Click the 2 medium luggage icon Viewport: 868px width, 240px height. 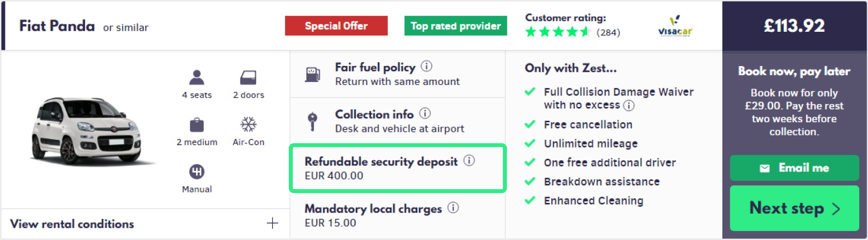click(x=196, y=125)
